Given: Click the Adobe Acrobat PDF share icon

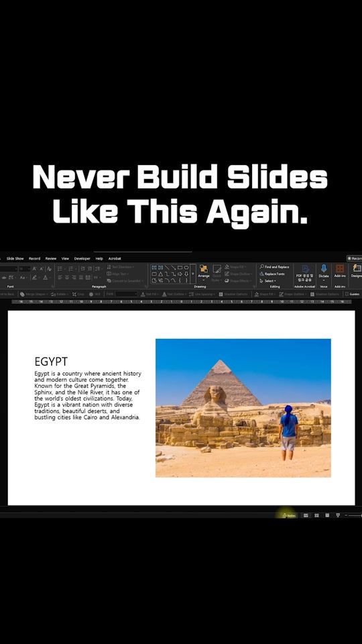Looking at the screenshot, I should coord(304,273).
